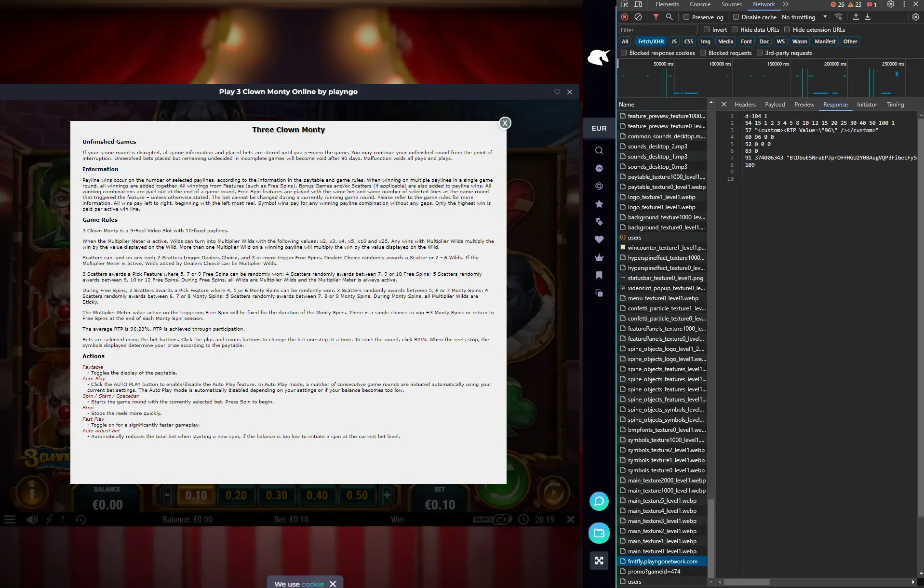
Task: Select promo?gameid=474 request row
Action: (x=662, y=572)
